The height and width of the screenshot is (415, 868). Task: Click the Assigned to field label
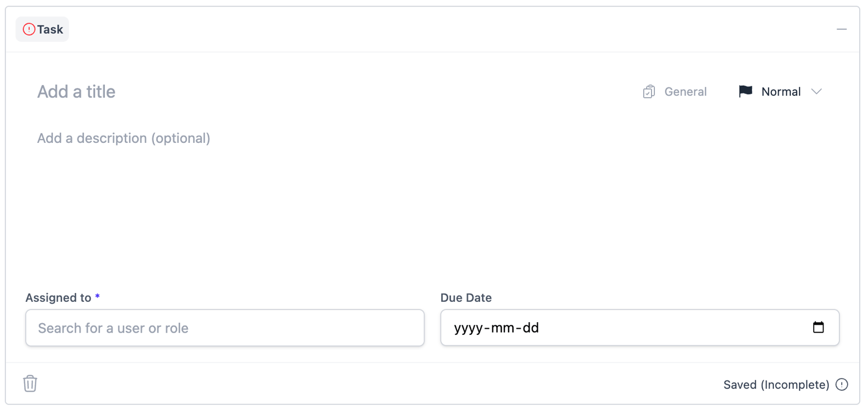[x=58, y=298]
